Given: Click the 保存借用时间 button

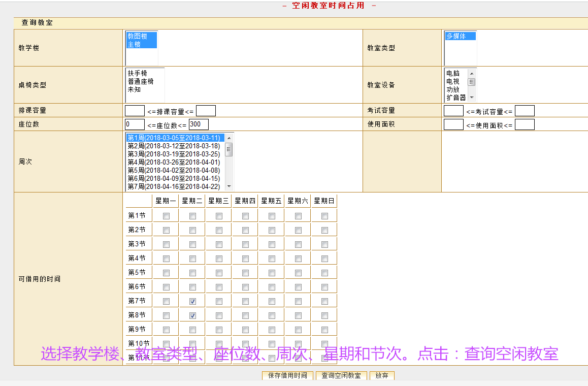Looking at the screenshot, I should pos(287,376).
